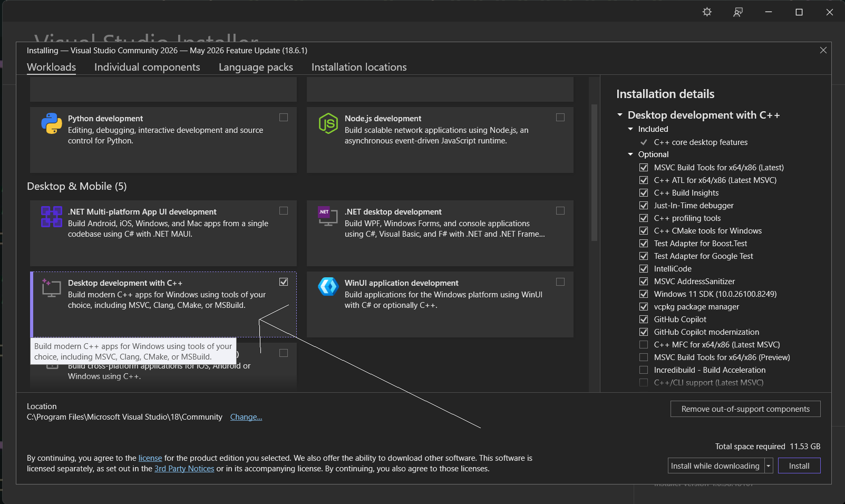Check the Node.js development workload checkbox
Screen dimensions: 845x504
(560, 118)
